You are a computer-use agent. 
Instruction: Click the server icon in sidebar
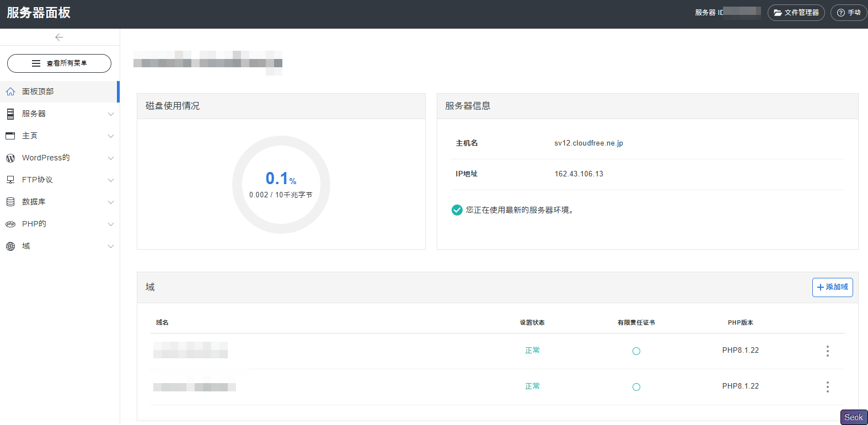pyautogui.click(x=10, y=114)
